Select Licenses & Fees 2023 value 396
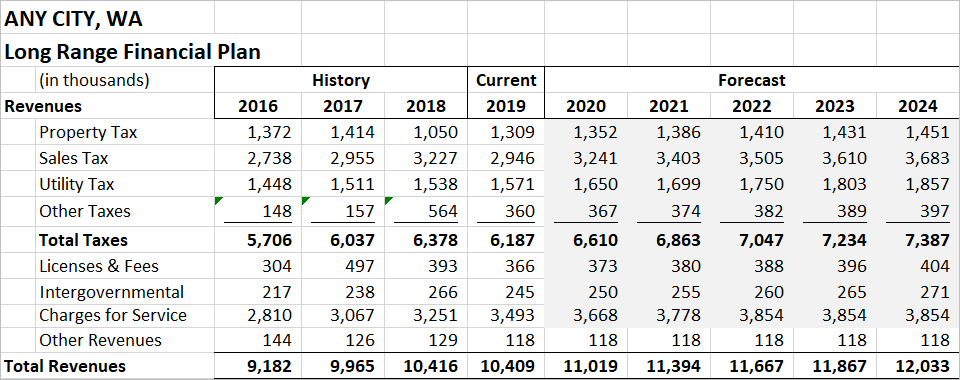The image size is (960, 380). [x=851, y=266]
